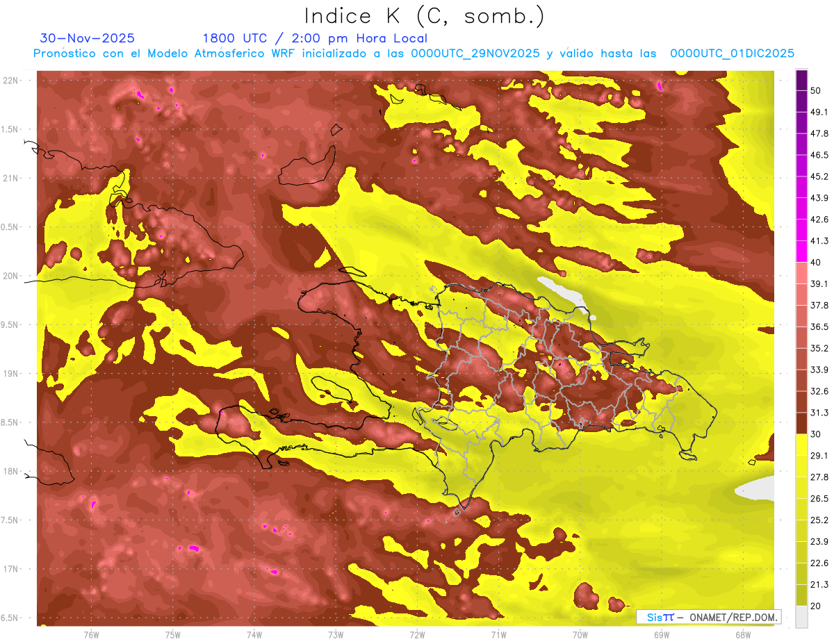The height and width of the screenshot is (644, 834).
Task: Click the '20N' latitude label
Action: pyautogui.click(x=10, y=276)
